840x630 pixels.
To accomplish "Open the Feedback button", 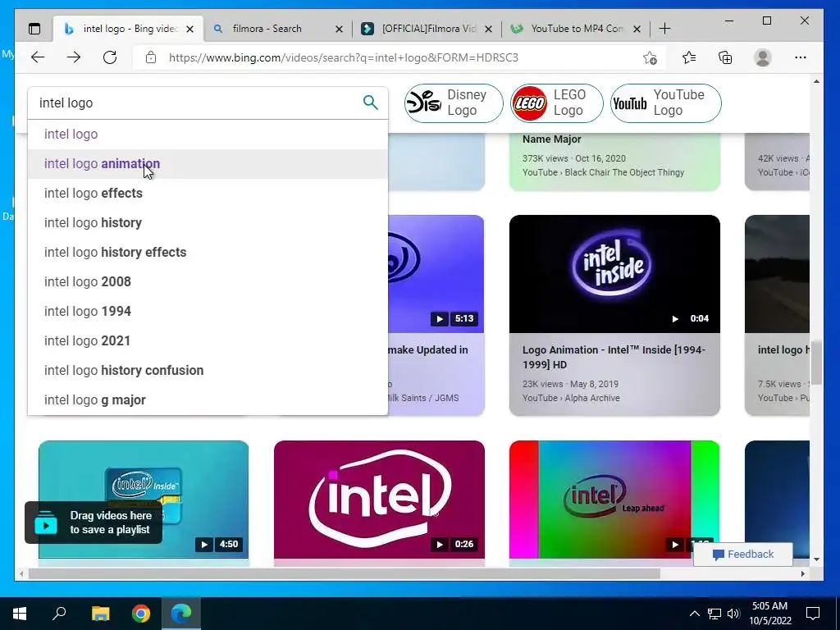I will coord(742,554).
